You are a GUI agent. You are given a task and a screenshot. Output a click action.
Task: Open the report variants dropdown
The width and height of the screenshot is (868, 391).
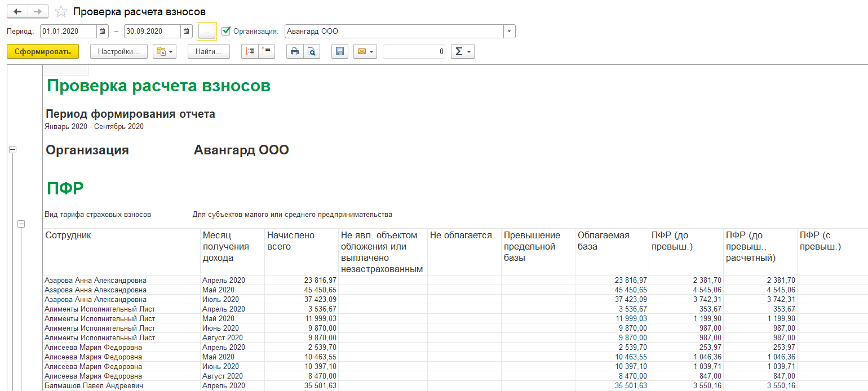click(165, 52)
